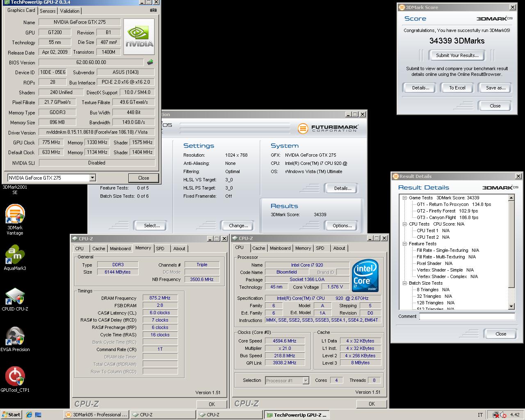This screenshot has width=525, height=420.
Task: Click the scroll down arrow in Result Details
Action: (511, 306)
